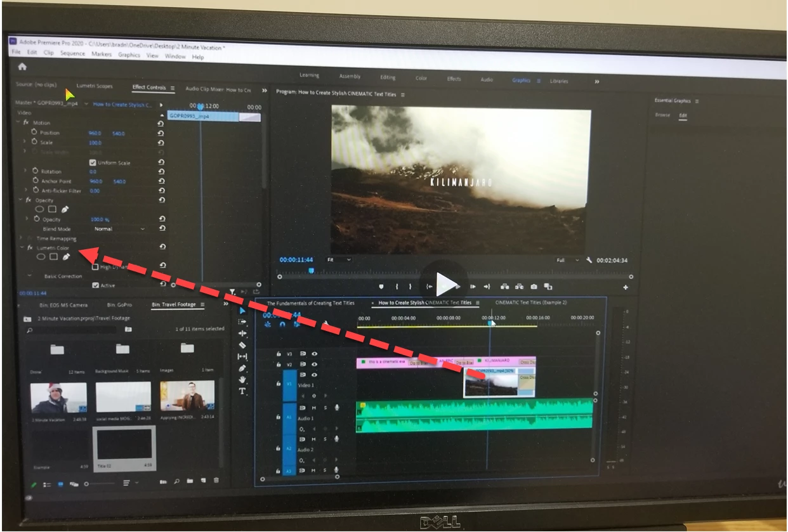Screen dimensions: 788x532
Task: Open the Graphics menu in the menu bar
Action: pos(129,55)
